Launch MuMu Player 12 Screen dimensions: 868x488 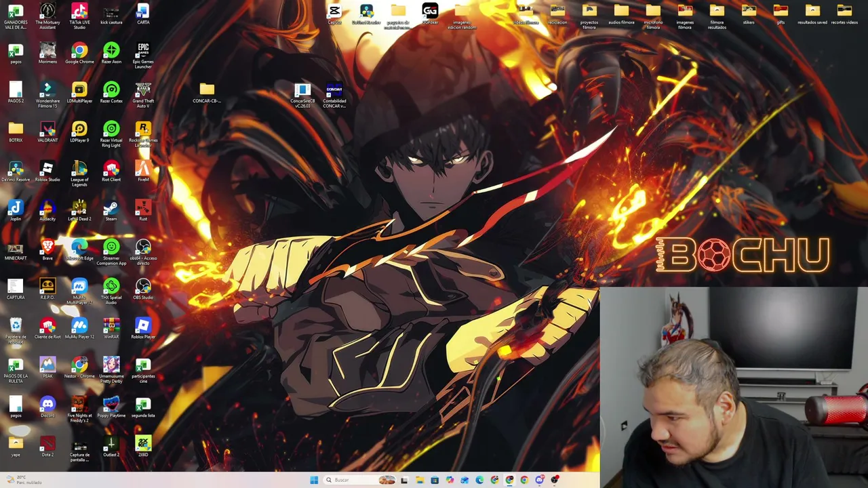point(79,329)
